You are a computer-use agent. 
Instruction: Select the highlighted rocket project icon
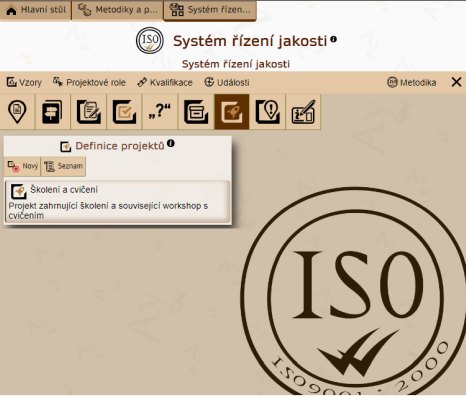[232, 112]
